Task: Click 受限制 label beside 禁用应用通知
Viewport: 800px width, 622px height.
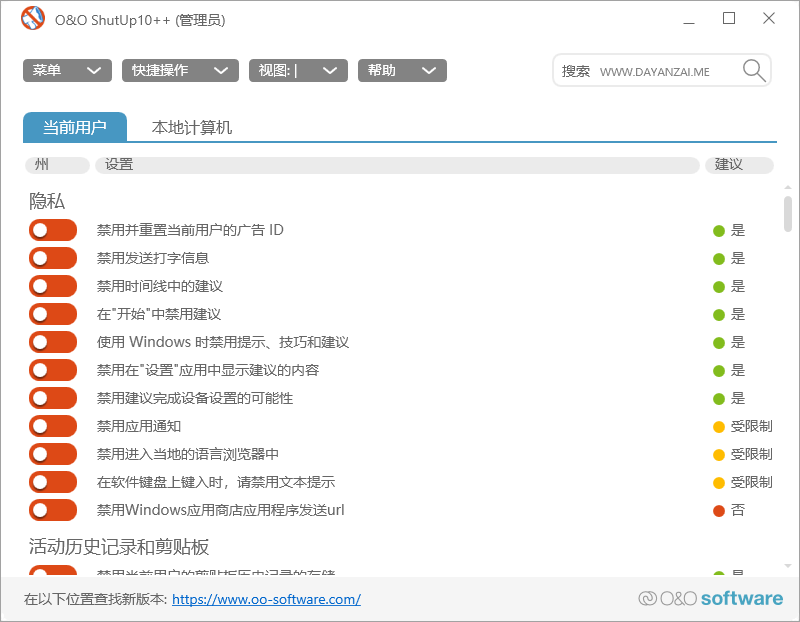Action: click(x=752, y=427)
